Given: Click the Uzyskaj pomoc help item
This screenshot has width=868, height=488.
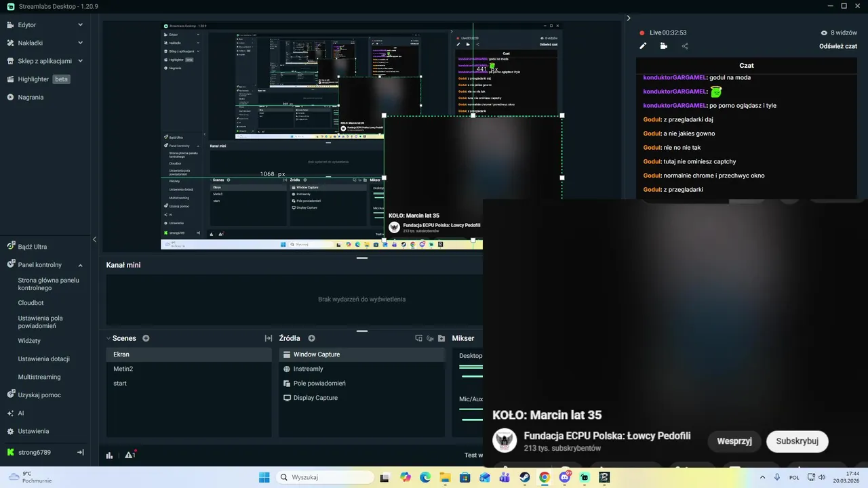Looking at the screenshot, I should 39,394.
